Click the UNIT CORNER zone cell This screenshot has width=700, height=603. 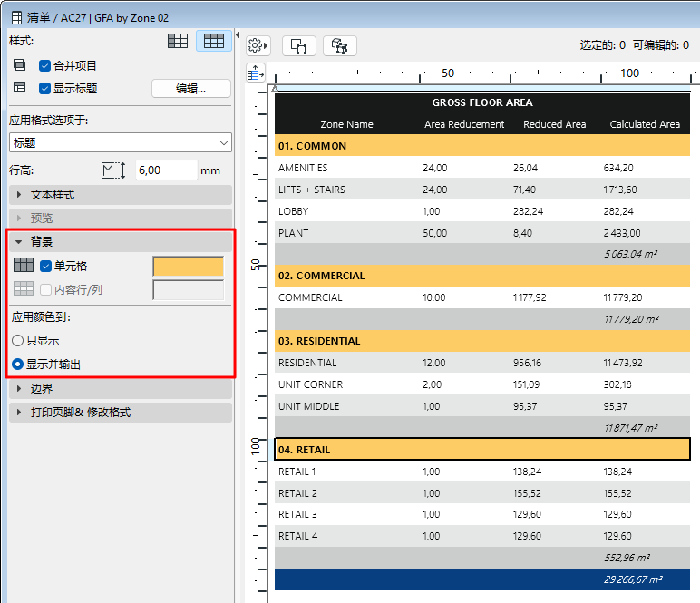[310, 384]
